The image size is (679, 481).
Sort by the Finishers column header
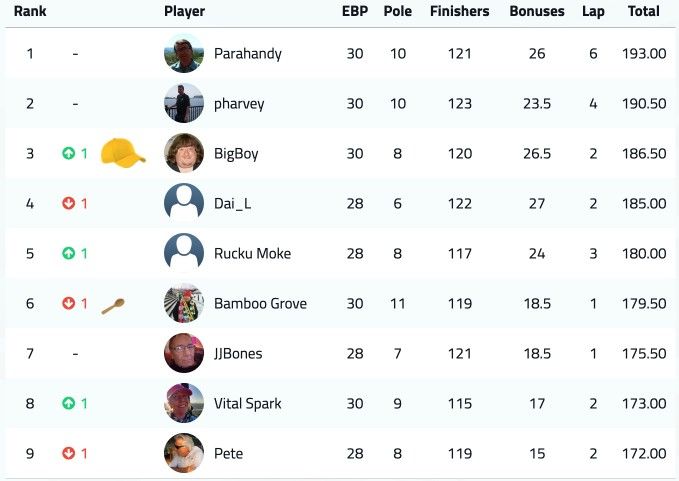click(459, 11)
